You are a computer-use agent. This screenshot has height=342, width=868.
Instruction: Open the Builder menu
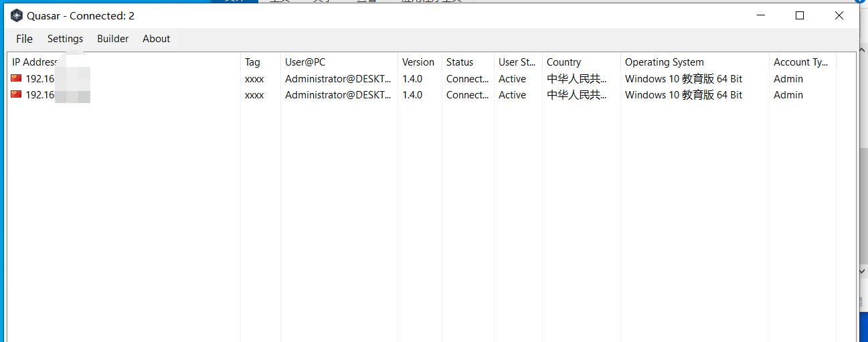(113, 39)
